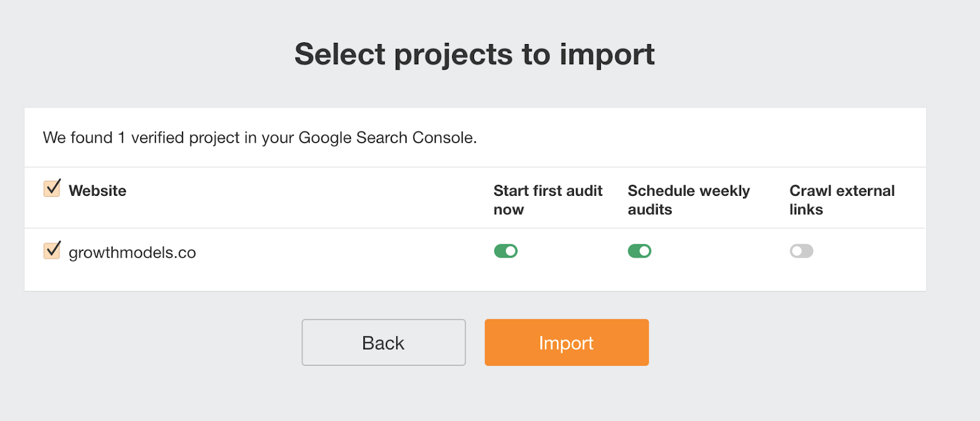Click the Schedule weekly audits column header
The height and width of the screenshot is (421, 980).
coord(688,199)
